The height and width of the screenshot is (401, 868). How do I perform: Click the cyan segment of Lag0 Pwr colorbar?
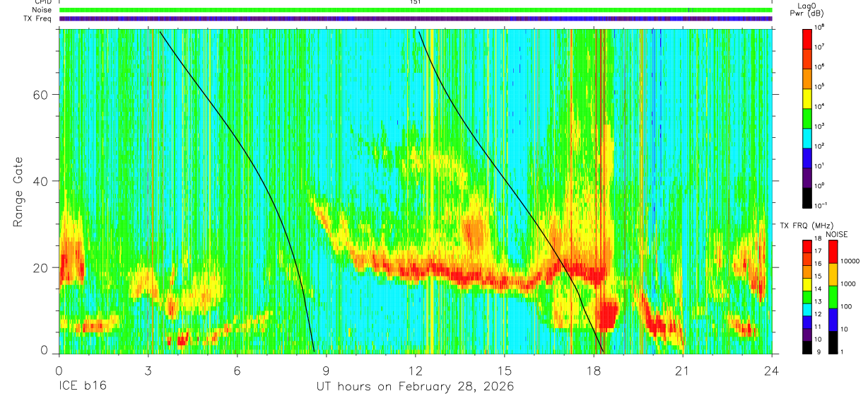point(808,137)
